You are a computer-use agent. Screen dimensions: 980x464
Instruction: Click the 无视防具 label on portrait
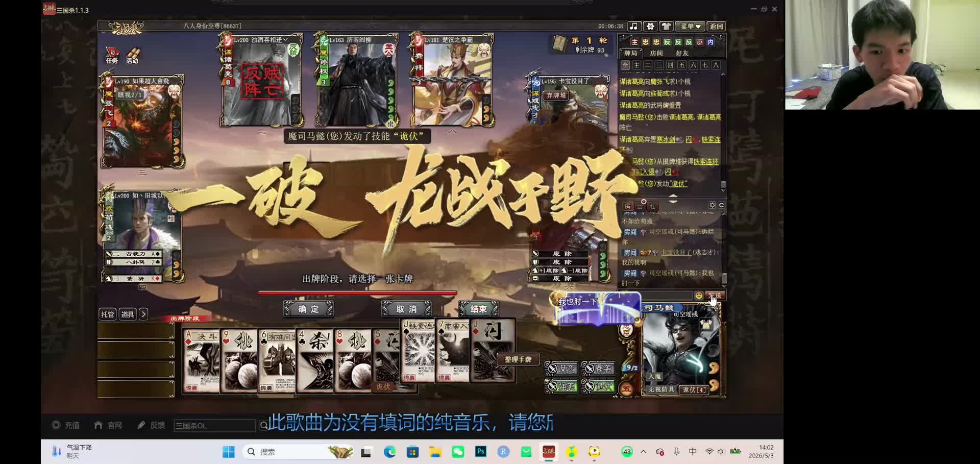[x=661, y=389]
